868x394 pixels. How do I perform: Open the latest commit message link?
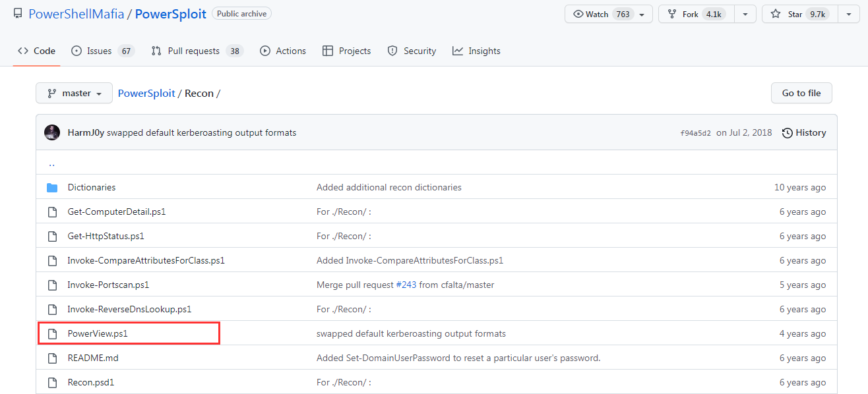(x=201, y=132)
